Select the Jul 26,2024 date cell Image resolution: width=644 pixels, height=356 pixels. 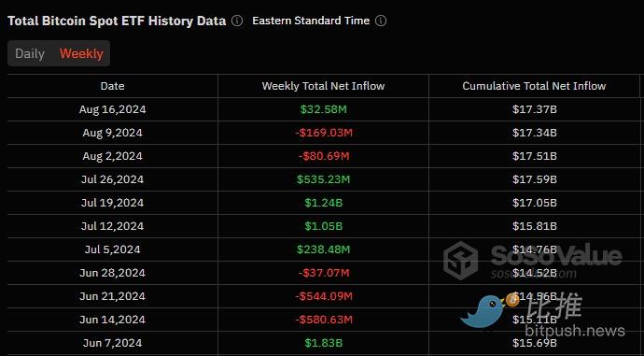pos(113,179)
